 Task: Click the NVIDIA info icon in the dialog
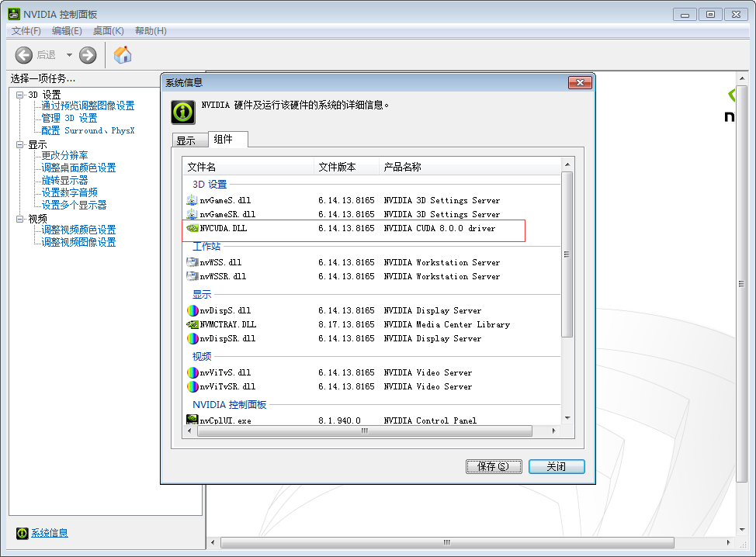tap(182, 112)
